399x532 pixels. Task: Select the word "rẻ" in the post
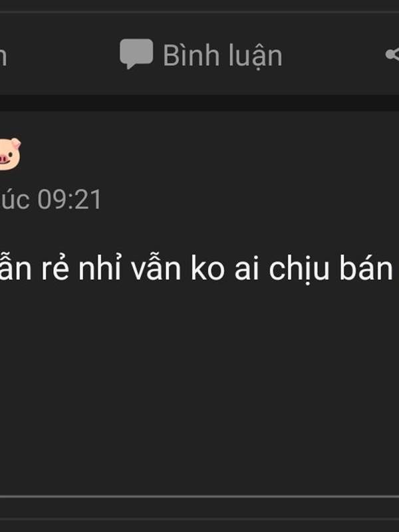55,269
